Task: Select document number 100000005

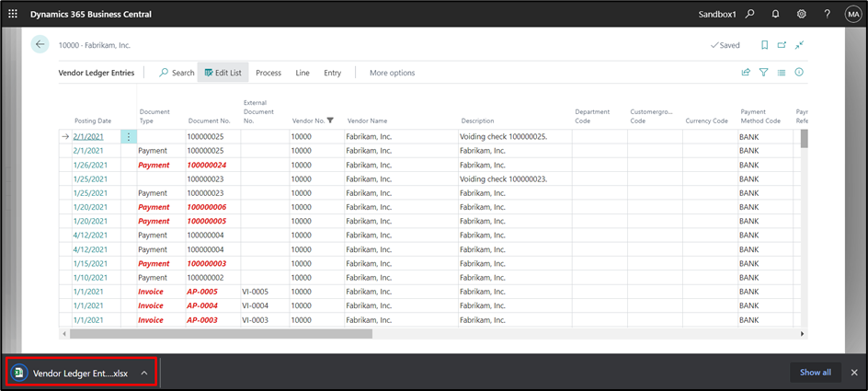Action: (x=207, y=221)
